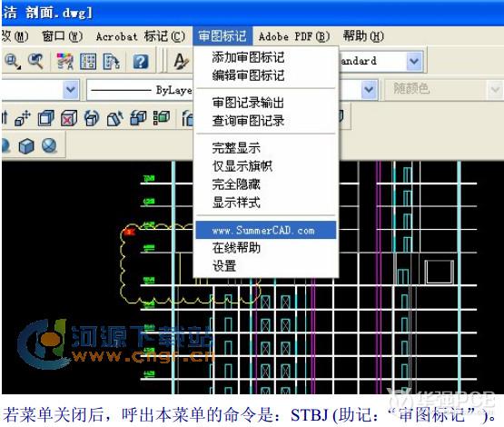Select the sphere solid icon
Screen dimensions: 504x427
49,145
